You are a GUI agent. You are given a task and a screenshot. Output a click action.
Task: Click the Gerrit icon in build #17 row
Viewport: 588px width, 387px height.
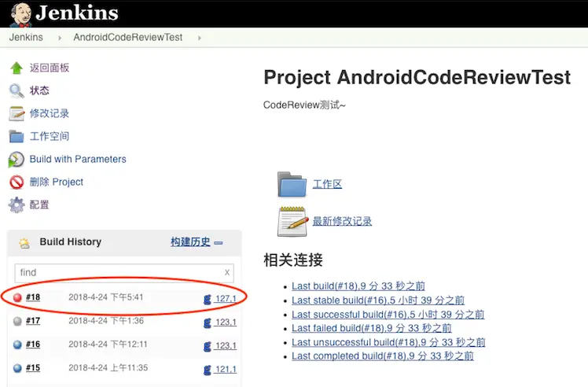tap(207, 322)
